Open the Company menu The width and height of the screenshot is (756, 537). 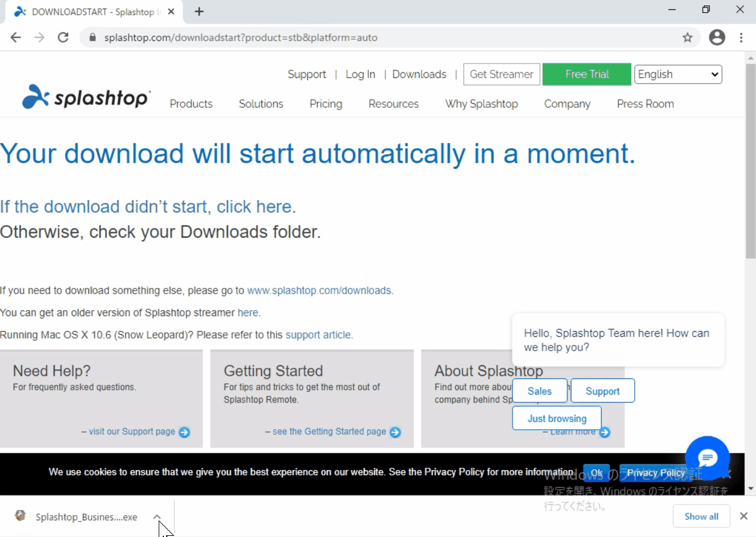point(567,104)
